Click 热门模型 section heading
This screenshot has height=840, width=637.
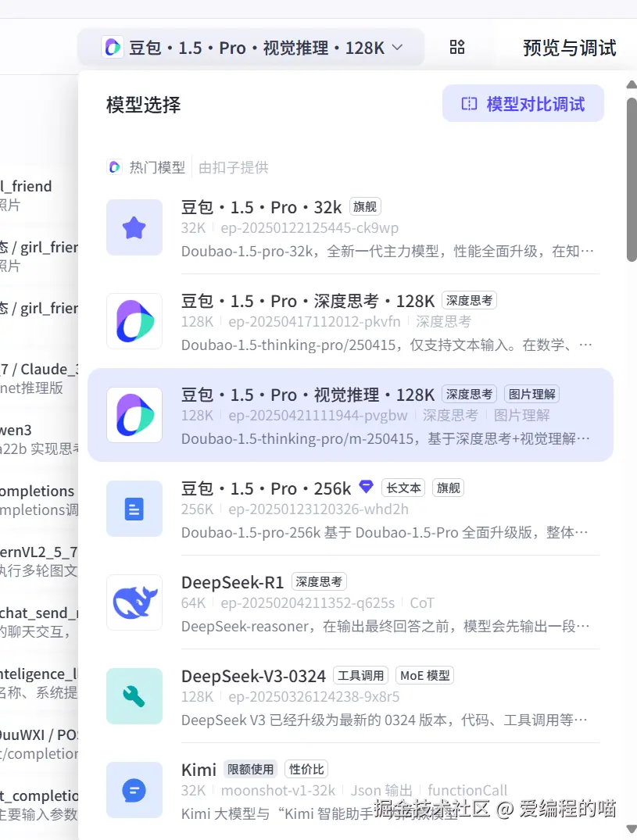(x=157, y=167)
